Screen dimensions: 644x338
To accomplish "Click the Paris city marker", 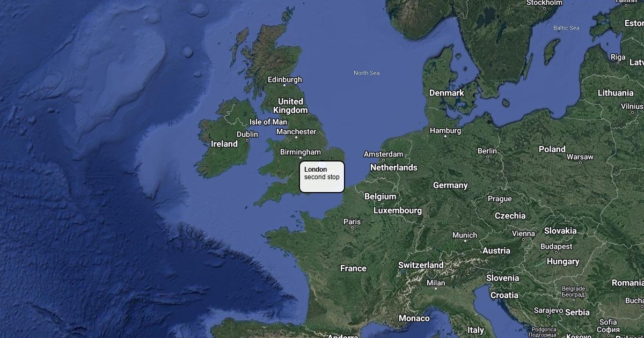I will click(352, 227).
